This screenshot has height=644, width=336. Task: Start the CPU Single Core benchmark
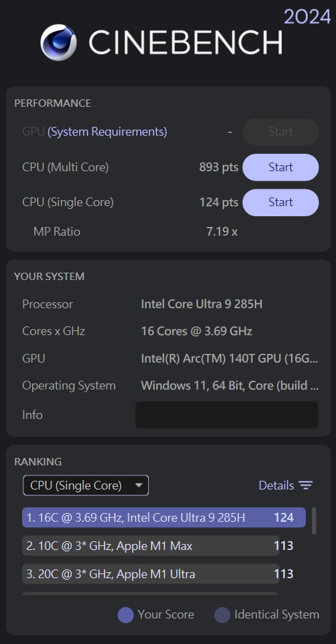(x=280, y=202)
